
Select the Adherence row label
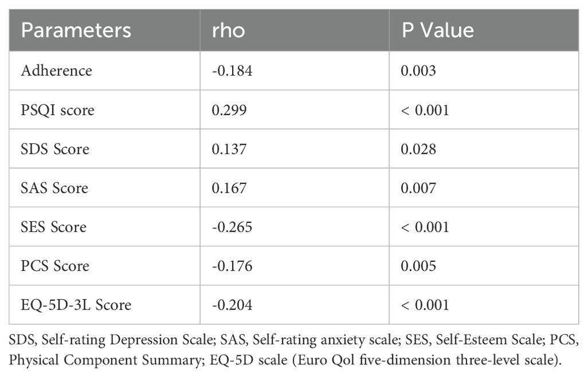56,71
